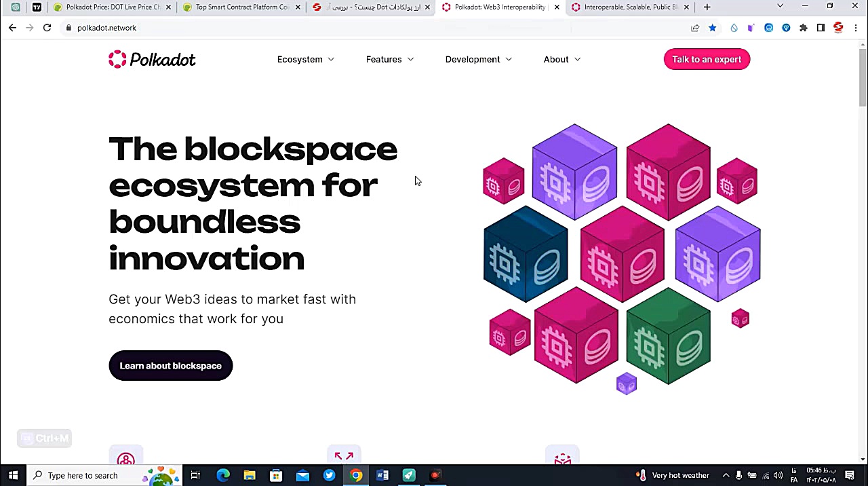Open Microsoft Word from taskbar
This screenshot has width=868, height=486.
[x=382, y=475]
